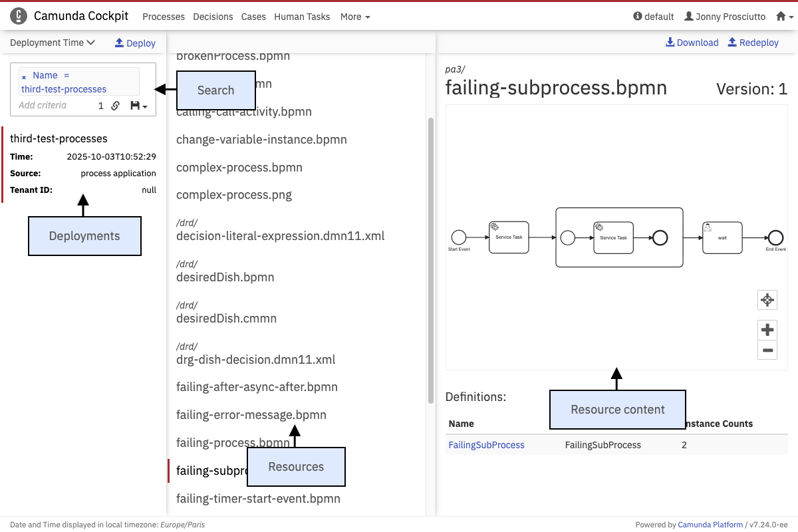Image resolution: width=798 pixels, height=532 pixels.
Task: Zoom in on the BPMN diagram
Action: point(767,329)
